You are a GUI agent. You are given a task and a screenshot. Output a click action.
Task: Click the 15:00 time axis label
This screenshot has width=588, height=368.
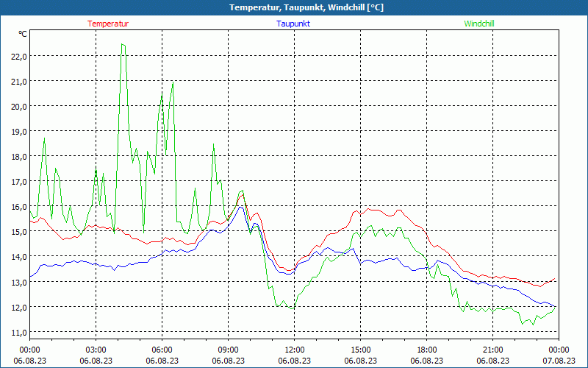361,350
